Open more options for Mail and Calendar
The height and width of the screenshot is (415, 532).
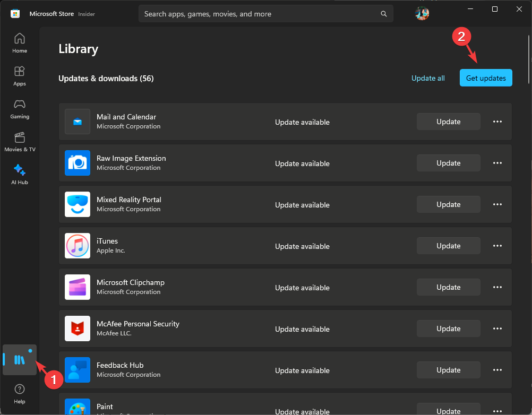(497, 122)
